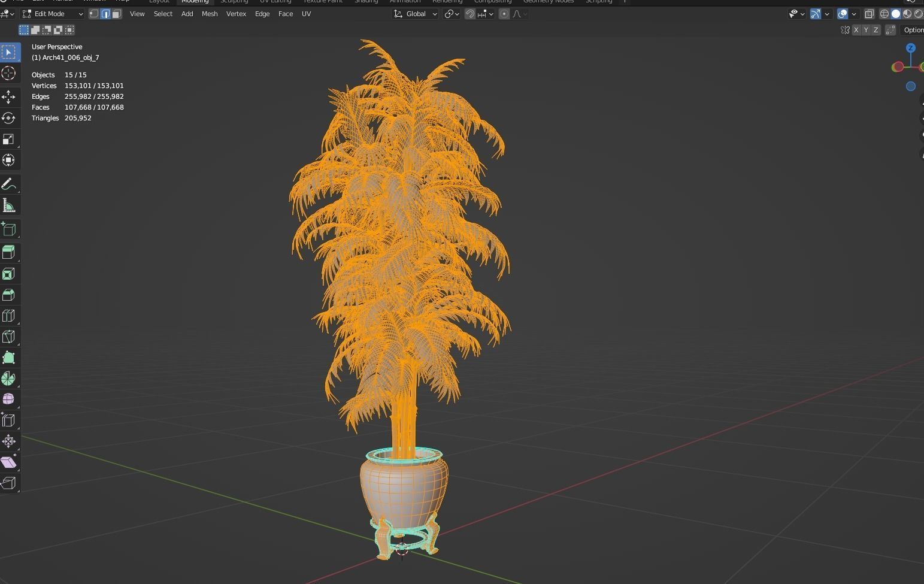Open the Vertex menu
The width and height of the screenshot is (924, 584).
point(236,14)
